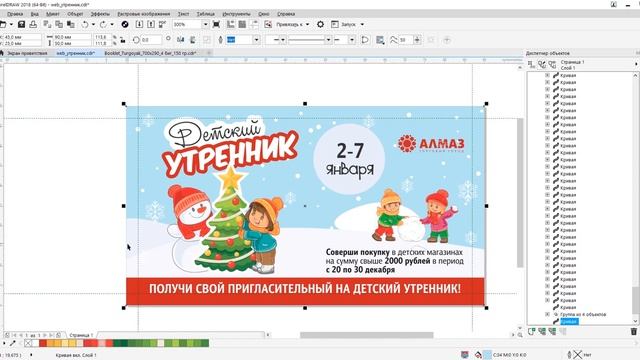This screenshot has width=640, height=360.
Task: Click the outline pen indicator in status bar
Action: click(x=578, y=355)
